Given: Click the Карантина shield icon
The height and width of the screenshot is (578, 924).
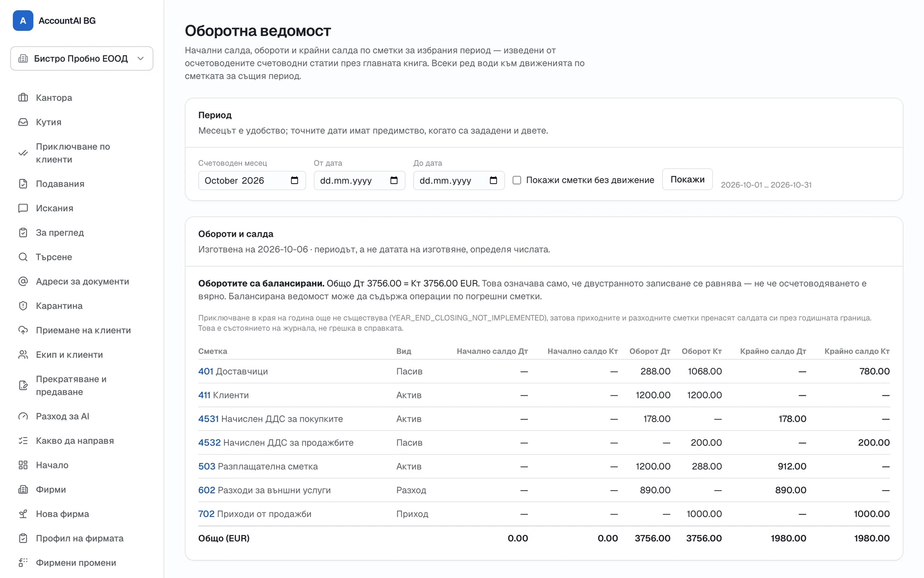Looking at the screenshot, I should click(x=23, y=306).
